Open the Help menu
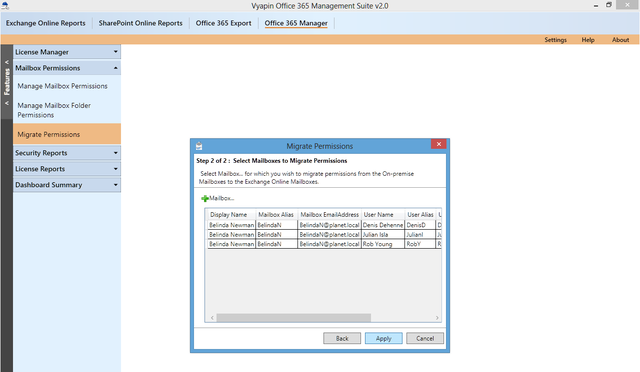Viewport: 640px width, 372px height. [x=588, y=40]
